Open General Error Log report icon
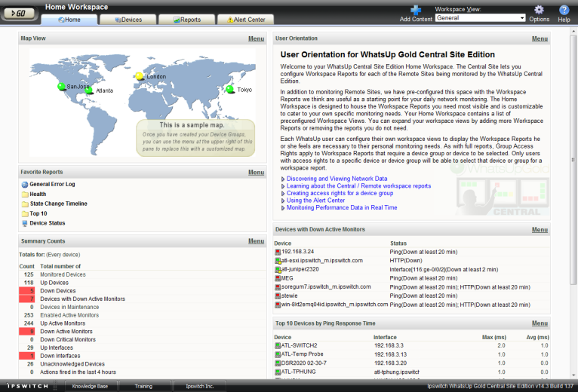Screen dimensions: 578x392 point(25,184)
